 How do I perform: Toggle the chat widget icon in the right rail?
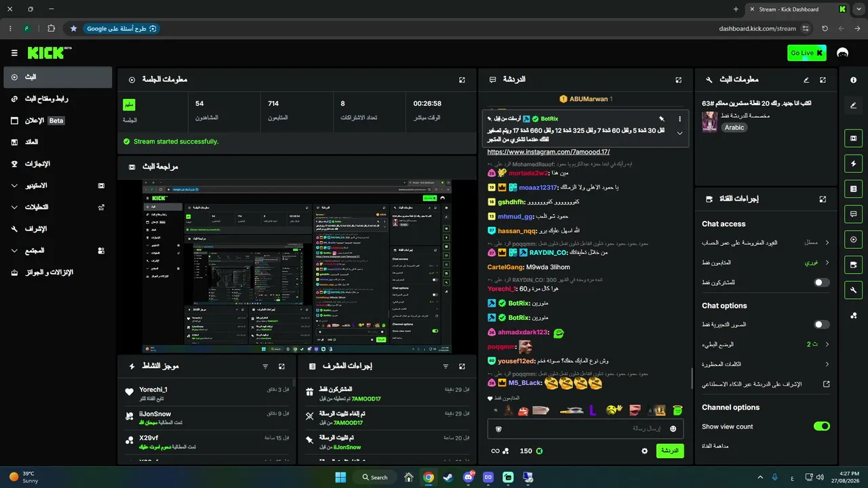pos(853,214)
